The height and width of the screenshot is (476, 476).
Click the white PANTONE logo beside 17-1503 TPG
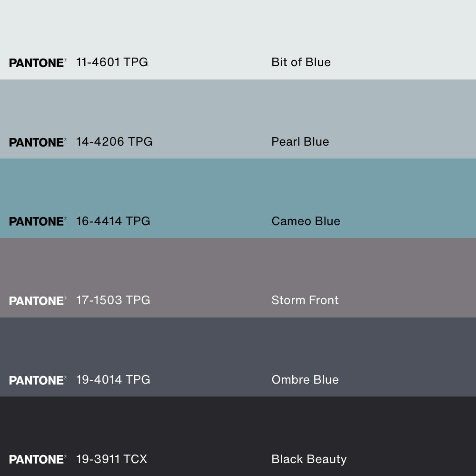point(38,301)
